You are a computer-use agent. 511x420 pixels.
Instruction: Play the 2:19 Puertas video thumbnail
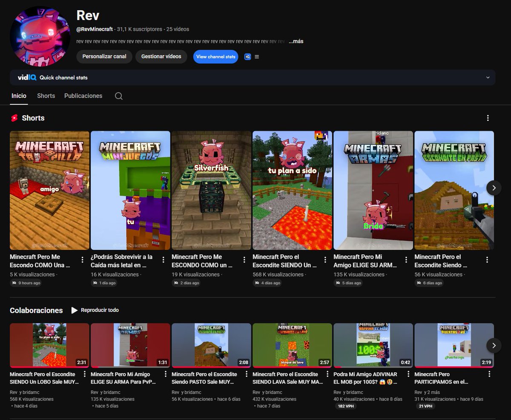(x=454, y=346)
